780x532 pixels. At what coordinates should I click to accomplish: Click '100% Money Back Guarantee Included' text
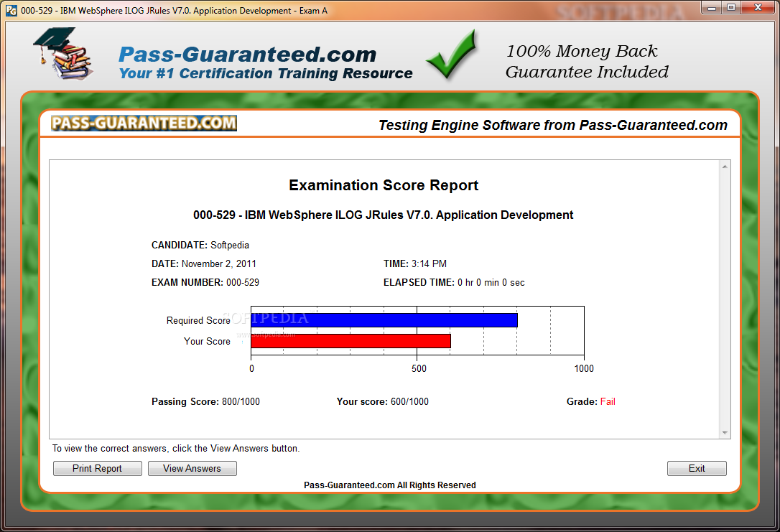pyautogui.click(x=587, y=61)
